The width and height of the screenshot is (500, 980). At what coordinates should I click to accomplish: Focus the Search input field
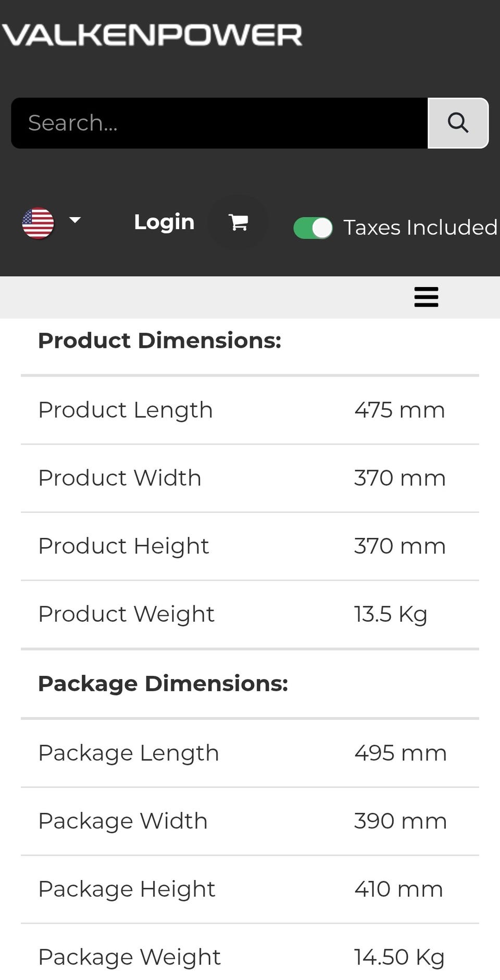point(219,123)
